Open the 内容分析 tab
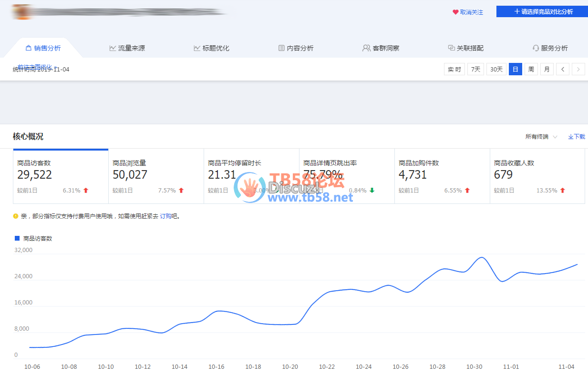 (x=296, y=48)
